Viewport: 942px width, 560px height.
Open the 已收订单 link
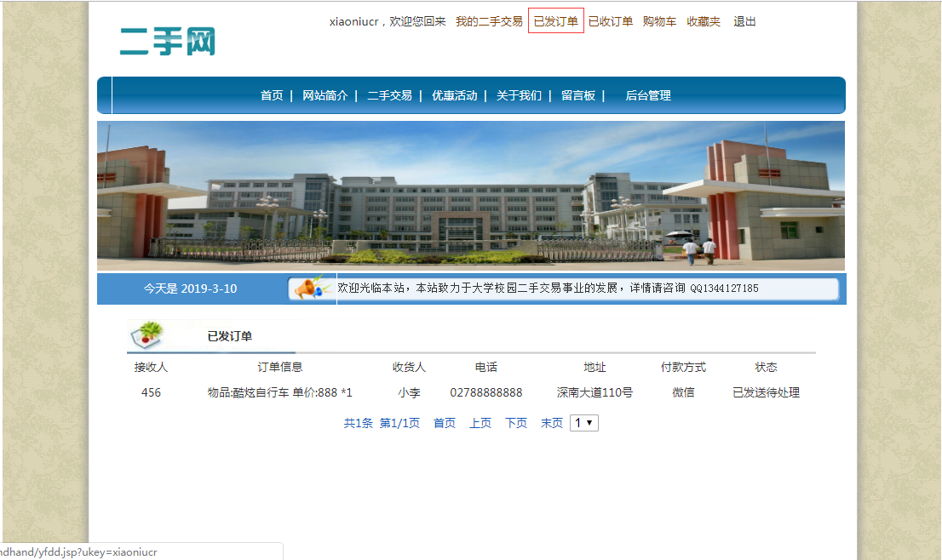[611, 21]
